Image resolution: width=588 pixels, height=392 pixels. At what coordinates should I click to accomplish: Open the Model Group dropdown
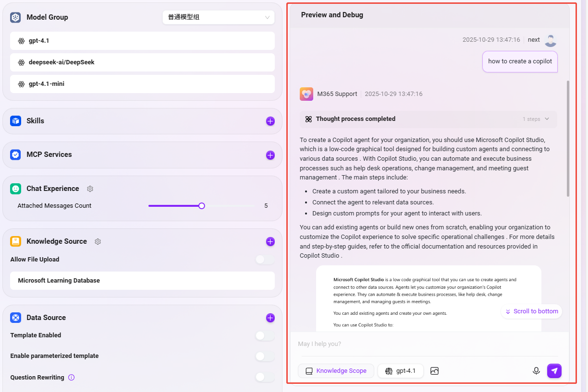click(219, 17)
